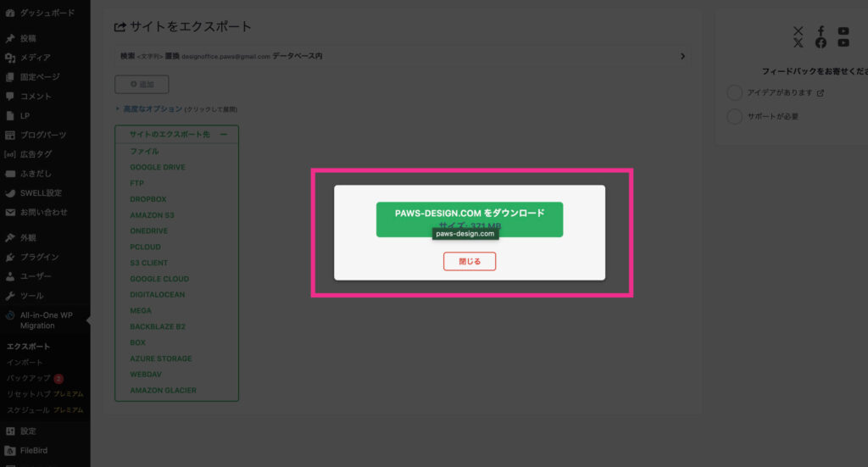Image resolution: width=868 pixels, height=467 pixels.
Task: Choose S3 CLIENT as export destination
Action: click(149, 263)
